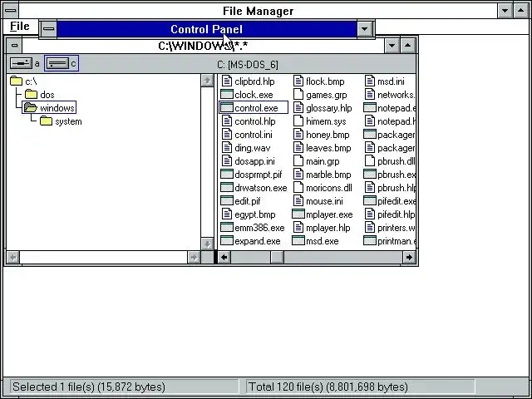This screenshot has height=399, width=532.
Task: Minimize the C:\WINDOWS child window
Action: [x=392, y=46]
